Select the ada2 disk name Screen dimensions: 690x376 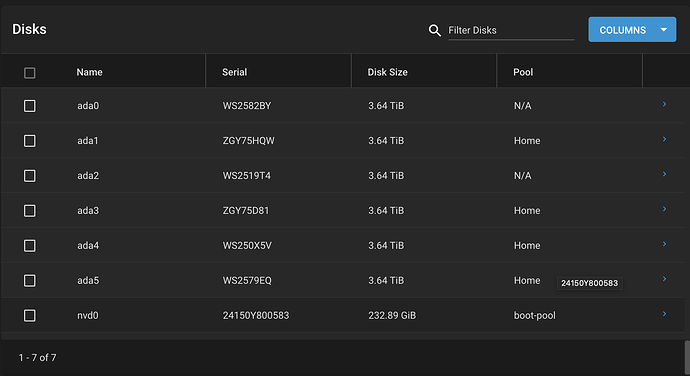[88, 176]
